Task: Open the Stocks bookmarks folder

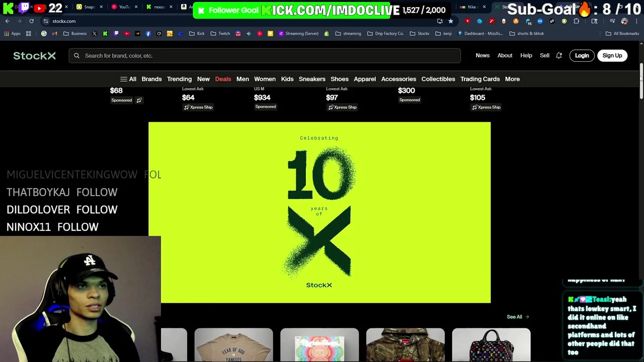Action: click(x=419, y=34)
